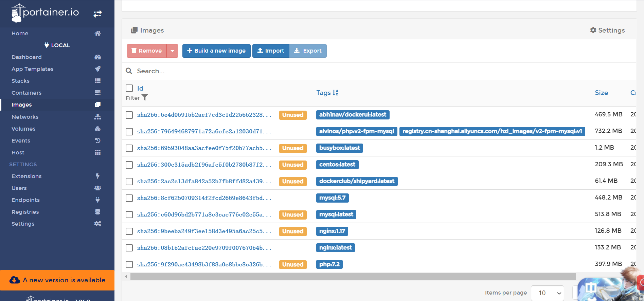
Task: Go to Dashboard in the sidebar
Action: click(26, 57)
